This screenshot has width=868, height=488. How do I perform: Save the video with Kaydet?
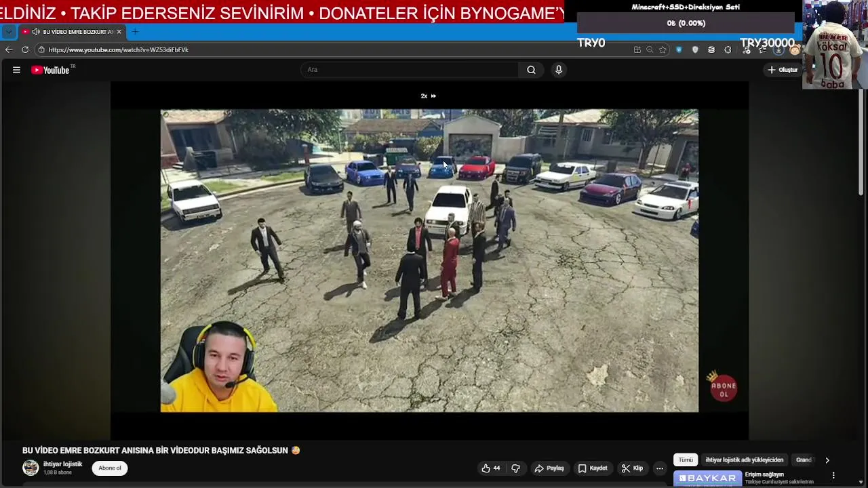coord(593,468)
